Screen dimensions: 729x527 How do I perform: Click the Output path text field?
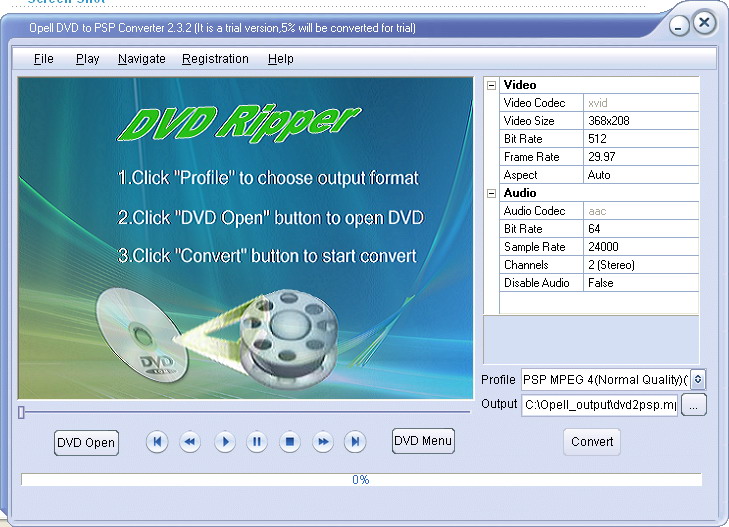(x=599, y=405)
